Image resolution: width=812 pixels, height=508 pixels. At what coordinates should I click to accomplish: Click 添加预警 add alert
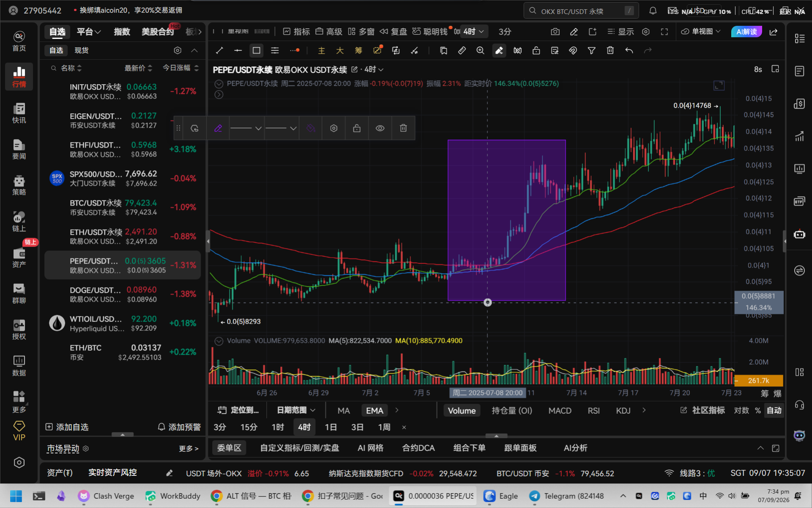coord(179,427)
